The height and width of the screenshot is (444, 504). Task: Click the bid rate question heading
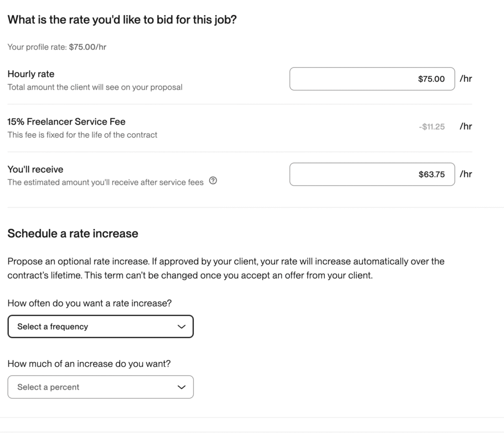122,20
